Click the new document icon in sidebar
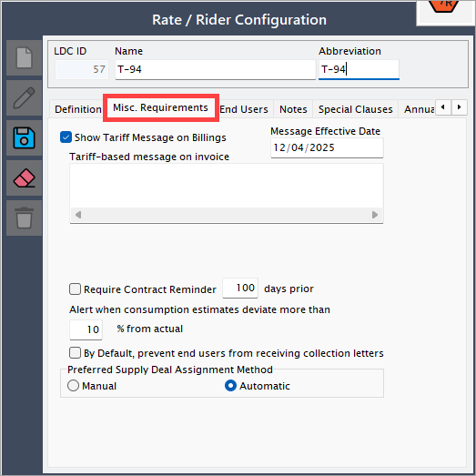The image size is (476, 476). tap(24, 57)
